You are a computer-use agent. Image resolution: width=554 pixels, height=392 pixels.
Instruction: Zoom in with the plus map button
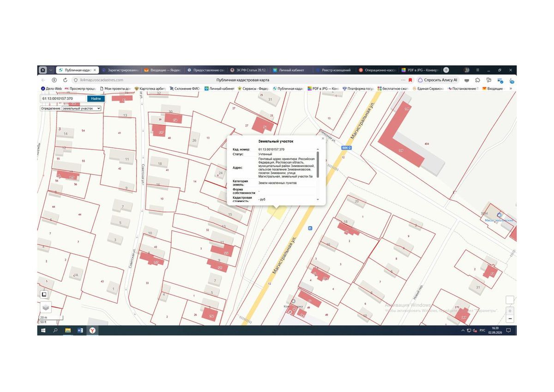(x=510, y=311)
